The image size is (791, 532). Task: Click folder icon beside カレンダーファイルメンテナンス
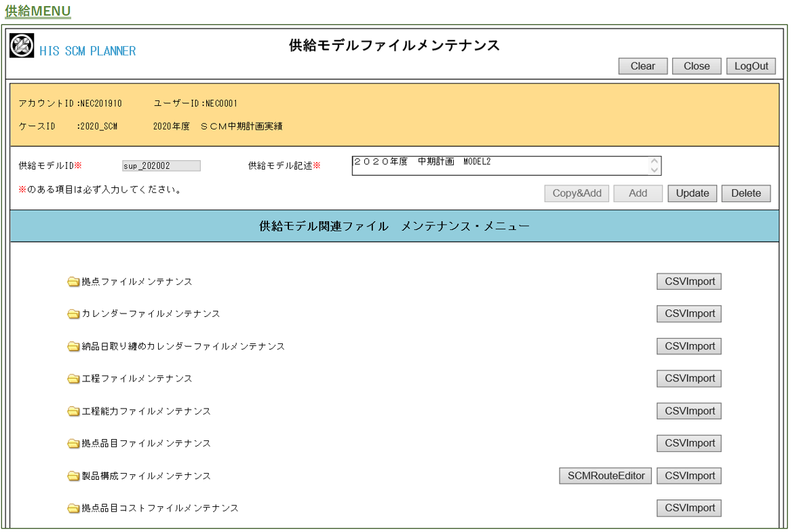73,314
